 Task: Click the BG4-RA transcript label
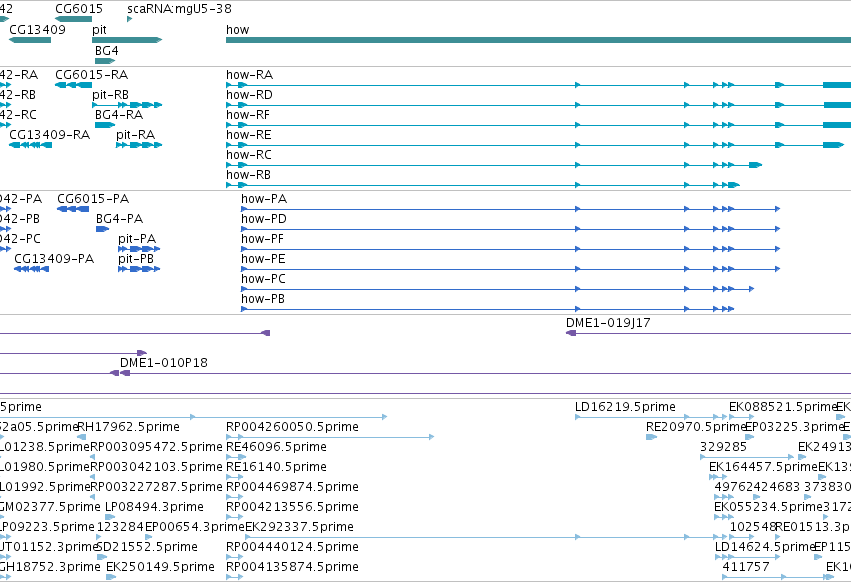[x=119, y=115]
